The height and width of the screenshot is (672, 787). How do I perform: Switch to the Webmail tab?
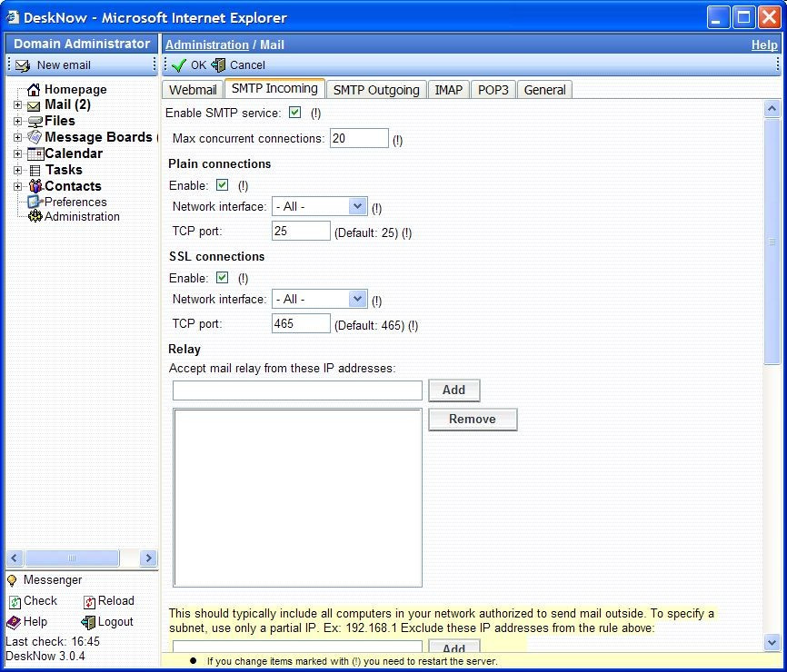pyautogui.click(x=193, y=90)
